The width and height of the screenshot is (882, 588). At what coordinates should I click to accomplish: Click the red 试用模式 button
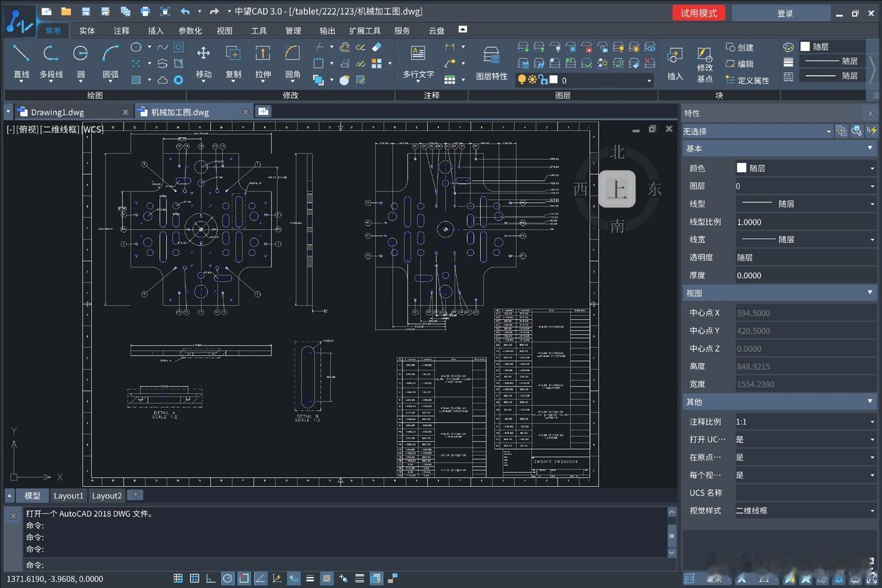[x=699, y=13]
